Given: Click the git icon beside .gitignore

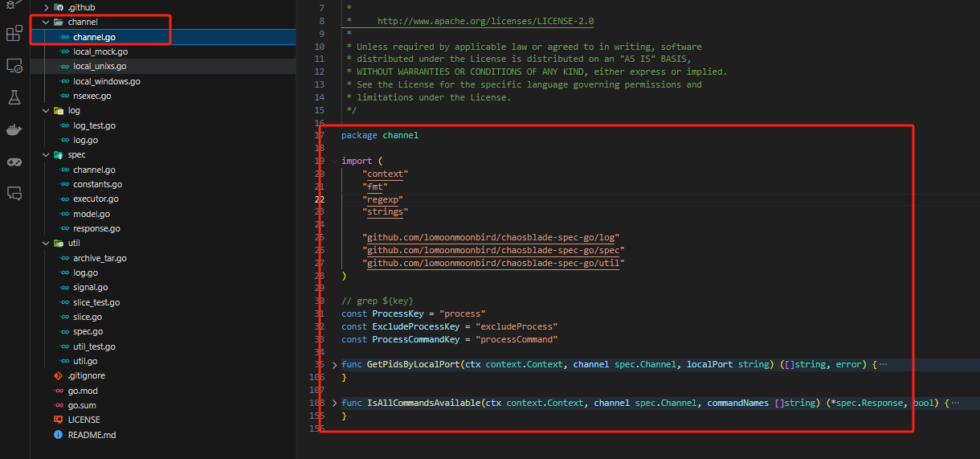Looking at the screenshot, I should point(58,375).
